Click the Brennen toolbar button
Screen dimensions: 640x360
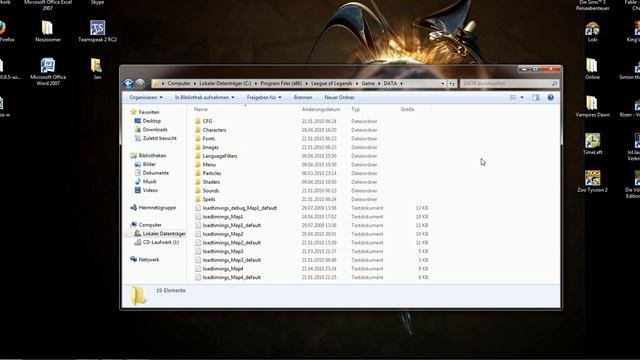(x=303, y=98)
